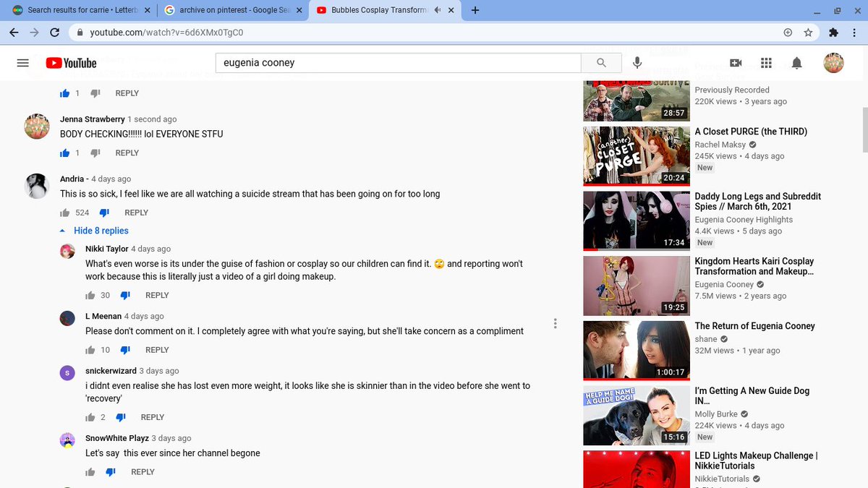Open Jenna Strawberry's channel name link
The image size is (868, 488).
pos(93,119)
